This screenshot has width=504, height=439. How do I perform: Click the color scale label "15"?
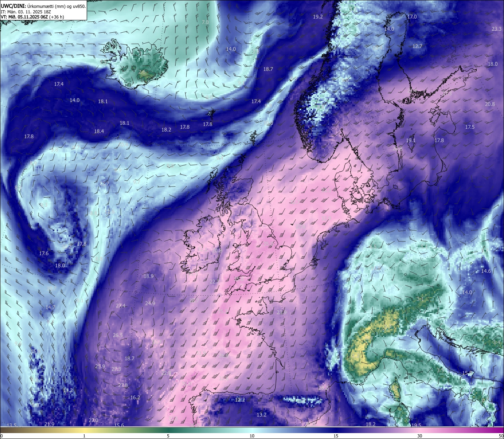coord(336,436)
